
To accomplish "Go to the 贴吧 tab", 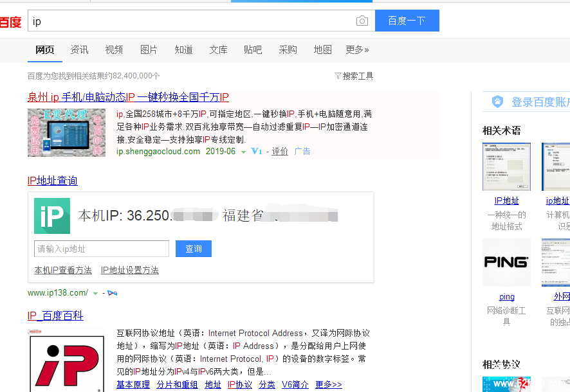I will pos(253,49).
